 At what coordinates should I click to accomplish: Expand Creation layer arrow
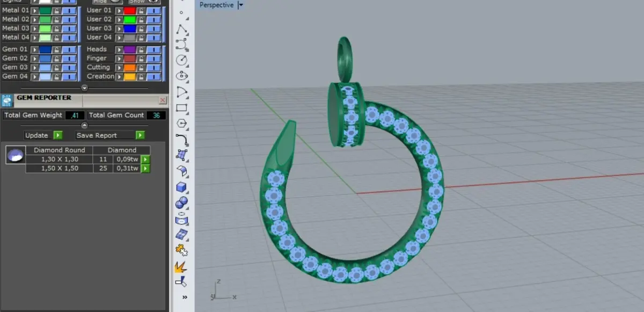click(119, 77)
